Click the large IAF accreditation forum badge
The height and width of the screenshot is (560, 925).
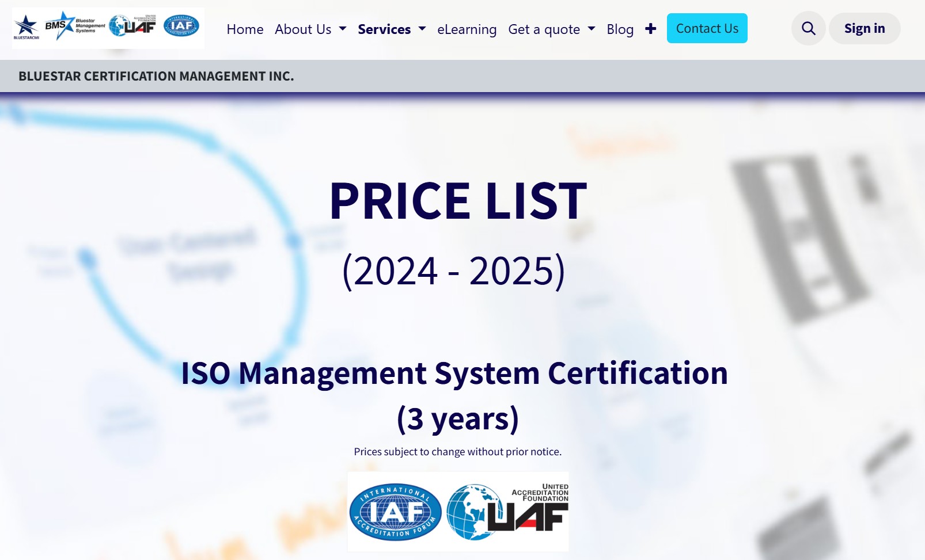pyautogui.click(x=396, y=512)
